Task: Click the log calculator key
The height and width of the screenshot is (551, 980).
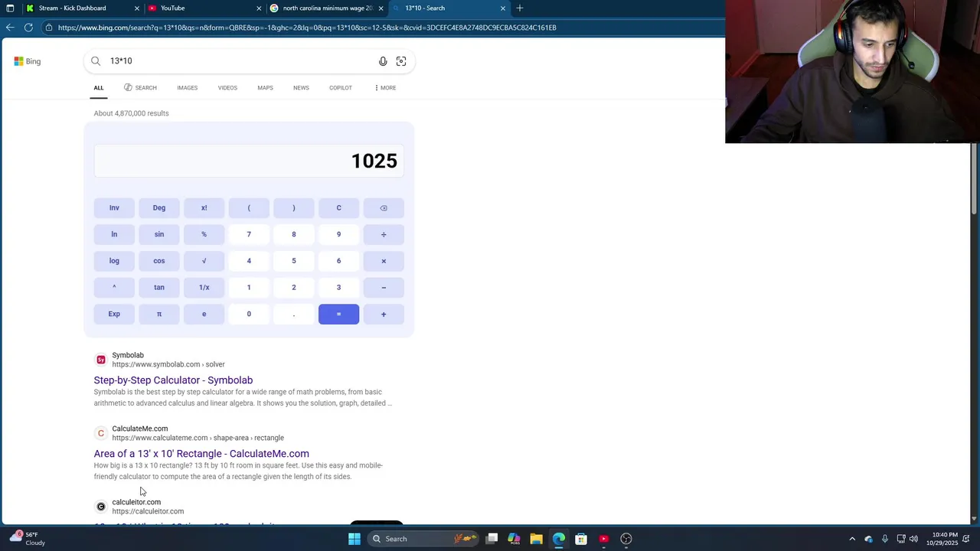Action: 114,261
